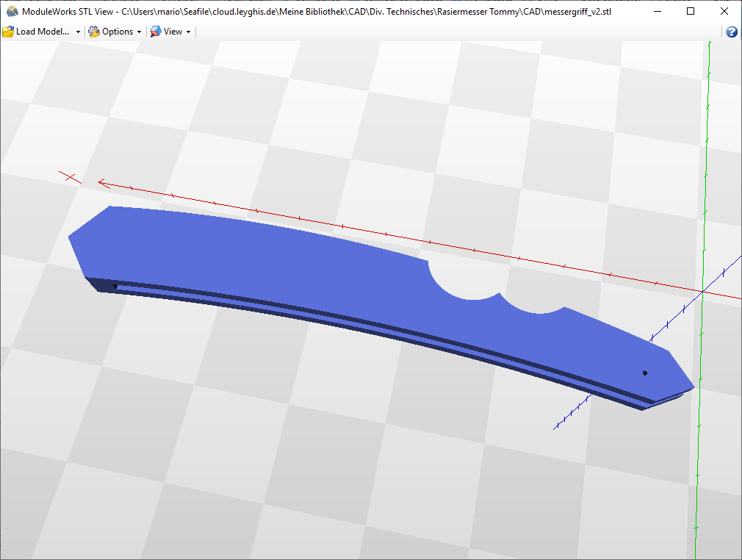This screenshot has height=560, width=742.
Task: Click the red X axis arrowhead
Action: (x=104, y=184)
